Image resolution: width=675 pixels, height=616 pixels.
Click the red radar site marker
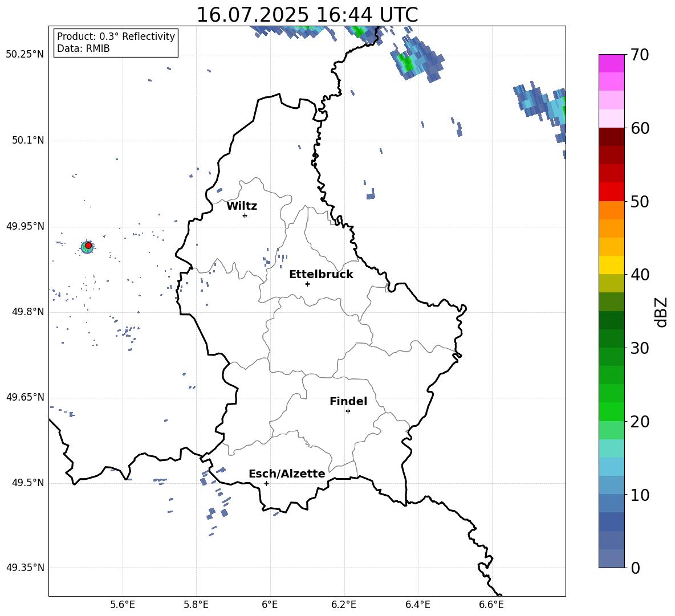point(88,246)
